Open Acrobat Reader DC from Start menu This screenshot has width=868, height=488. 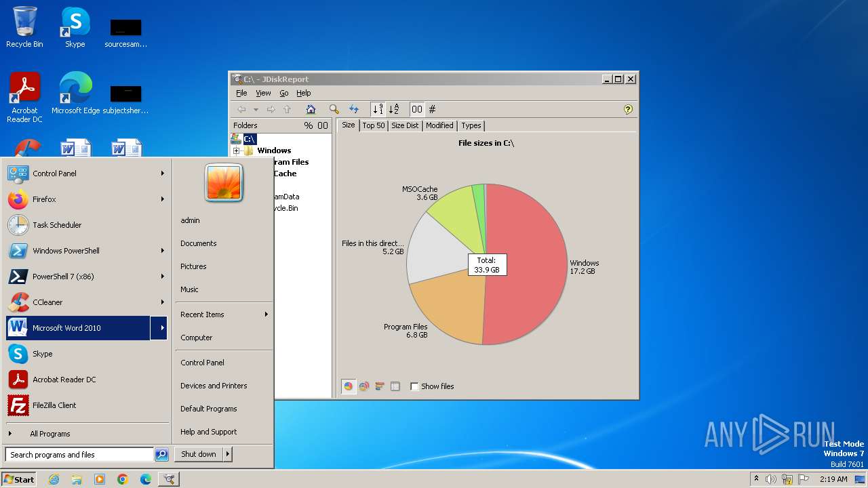87,380
